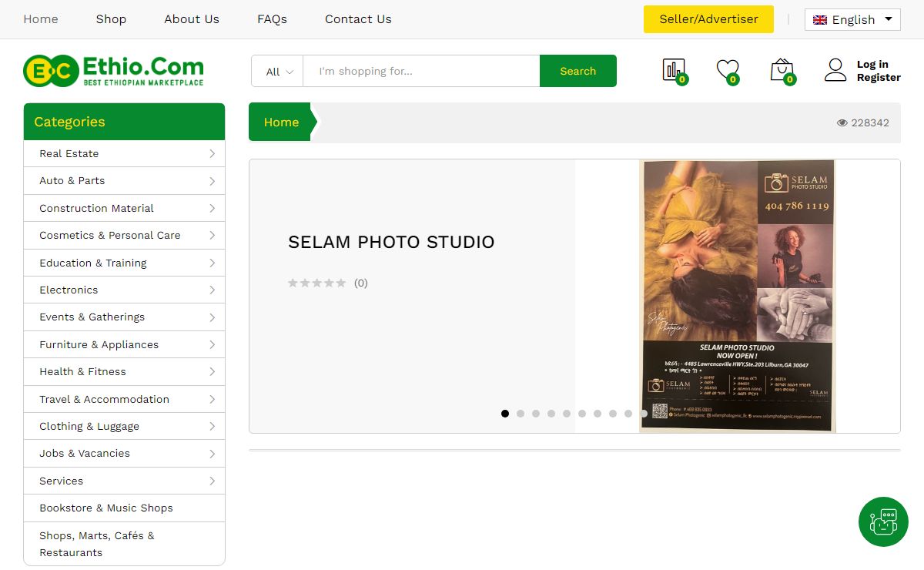Click the Ethio.Com logo

coord(114,71)
